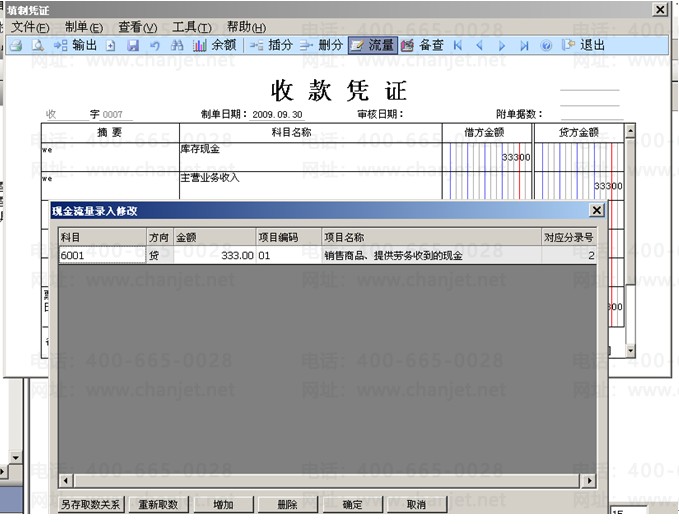This screenshot has width=679, height=525.
Task: Click the 制单日期 2009.09.30 field
Action: pyautogui.click(x=278, y=115)
